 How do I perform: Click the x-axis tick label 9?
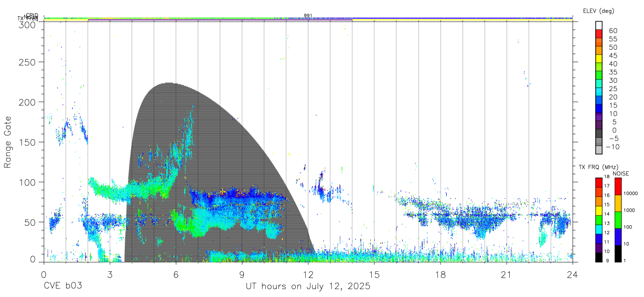coord(242,274)
